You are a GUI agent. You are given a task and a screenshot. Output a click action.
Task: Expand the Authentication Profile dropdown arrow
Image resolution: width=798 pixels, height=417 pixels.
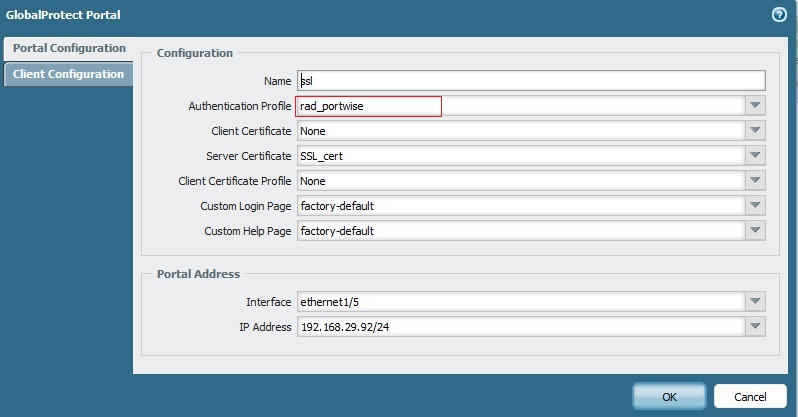click(x=756, y=106)
